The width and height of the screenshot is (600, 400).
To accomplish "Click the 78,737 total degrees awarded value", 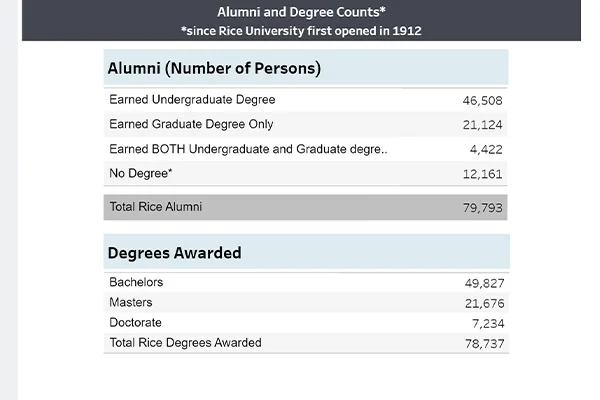I will pyautogui.click(x=484, y=343).
